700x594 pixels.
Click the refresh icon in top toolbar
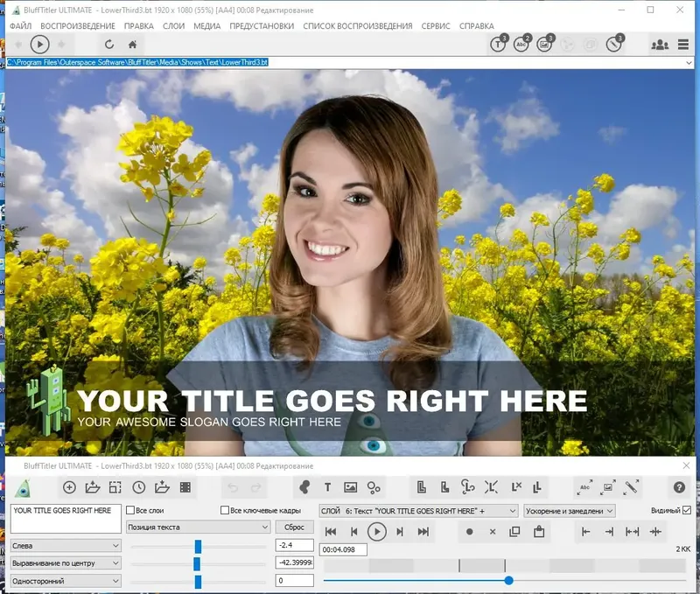click(109, 44)
